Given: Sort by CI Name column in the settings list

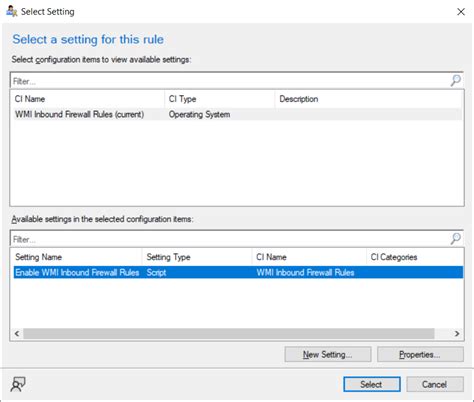Looking at the screenshot, I should coord(309,257).
